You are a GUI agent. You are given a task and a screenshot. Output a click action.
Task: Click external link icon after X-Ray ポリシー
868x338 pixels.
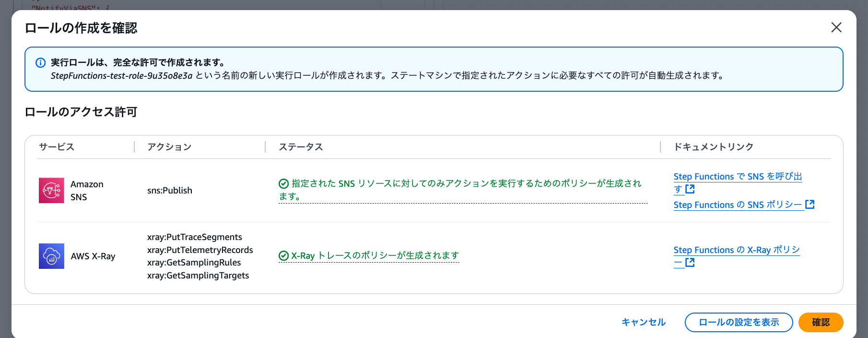690,263
